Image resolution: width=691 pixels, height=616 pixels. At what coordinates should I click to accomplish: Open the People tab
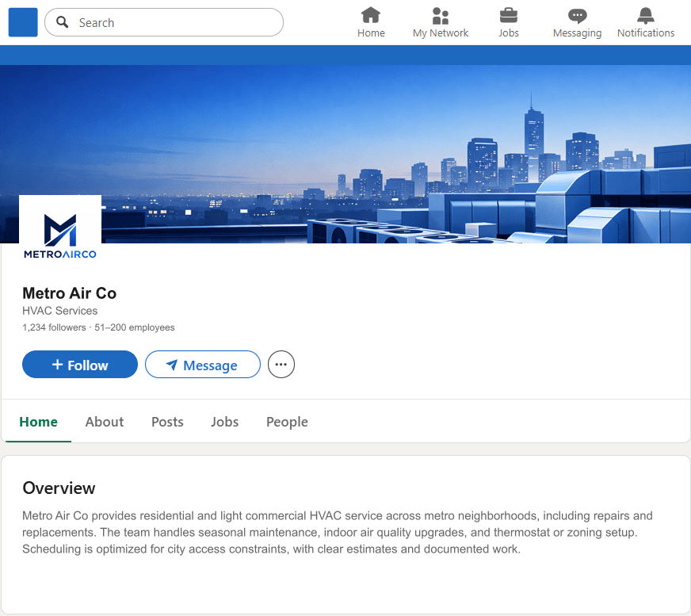(287, 422)
